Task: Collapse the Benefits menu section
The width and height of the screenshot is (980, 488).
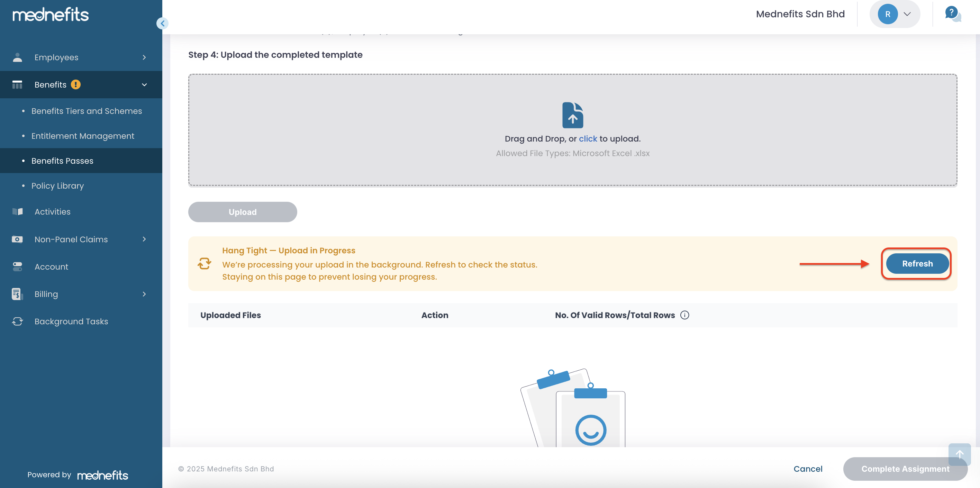Action: click(144, 85)
